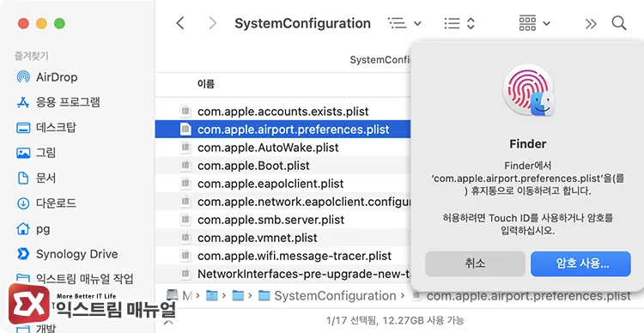The image size is (644, 333).
Task: Click the com.apple.eapolclient.plist file icon
Action: click(185, 184)
